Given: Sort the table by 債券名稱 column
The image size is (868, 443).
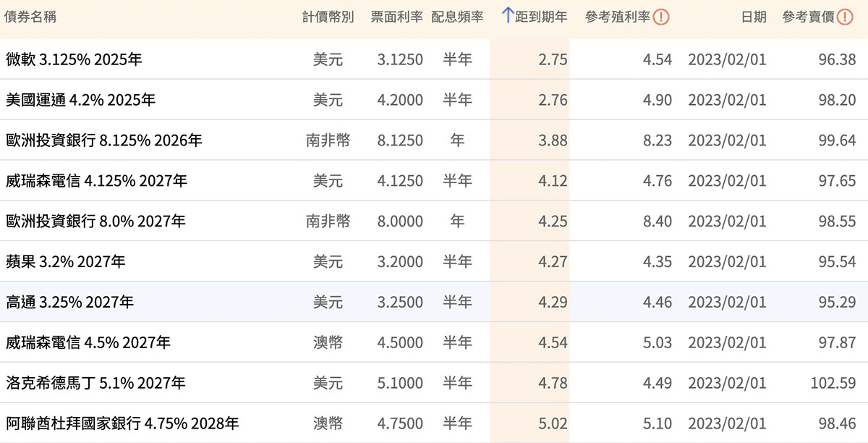Looking at the screenshot, I should coord(33,16).
